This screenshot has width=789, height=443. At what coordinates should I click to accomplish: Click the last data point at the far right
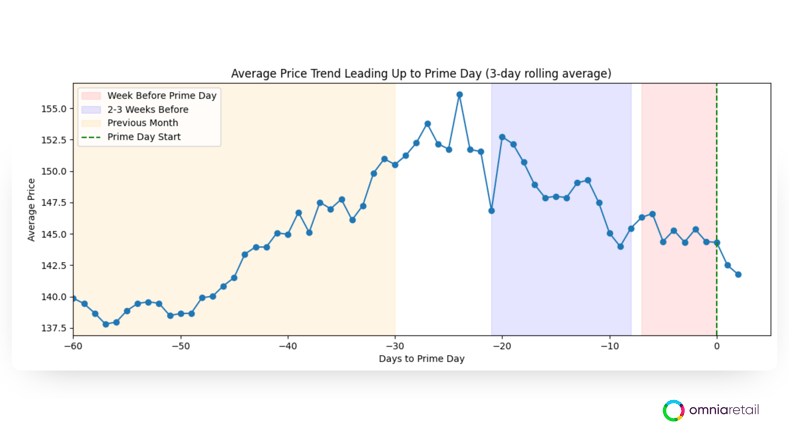click(x=738, y=275)
